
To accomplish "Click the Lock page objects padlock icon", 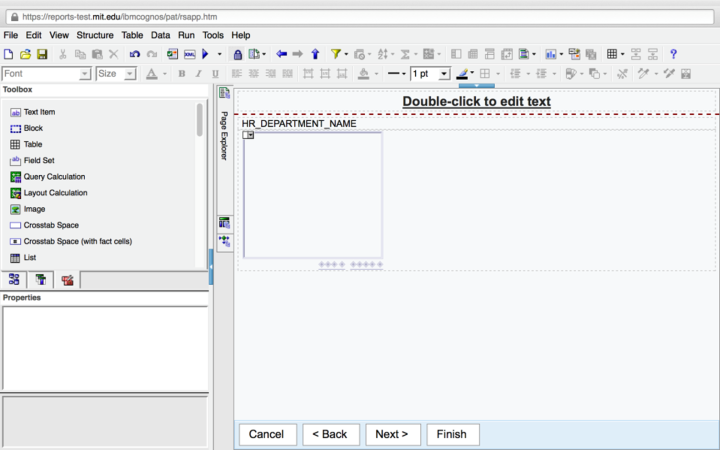I will [x=237, y=54].
